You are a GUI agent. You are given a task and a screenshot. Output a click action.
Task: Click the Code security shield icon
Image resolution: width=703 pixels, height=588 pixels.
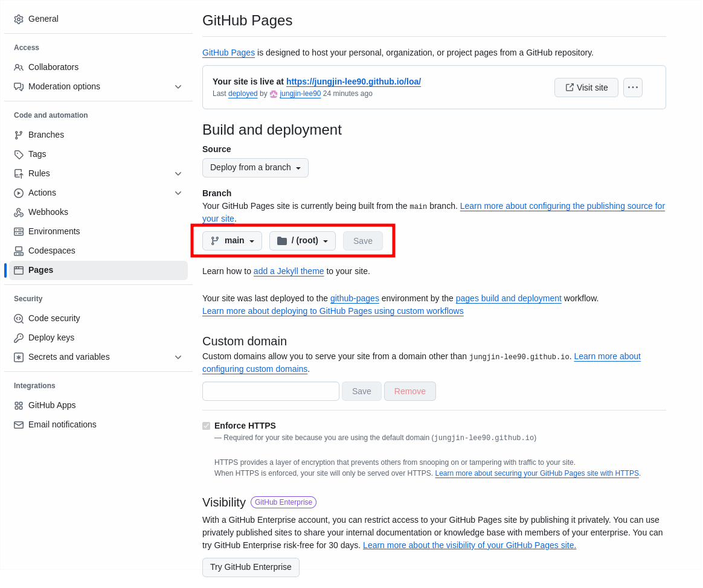[x=18, y=318]
